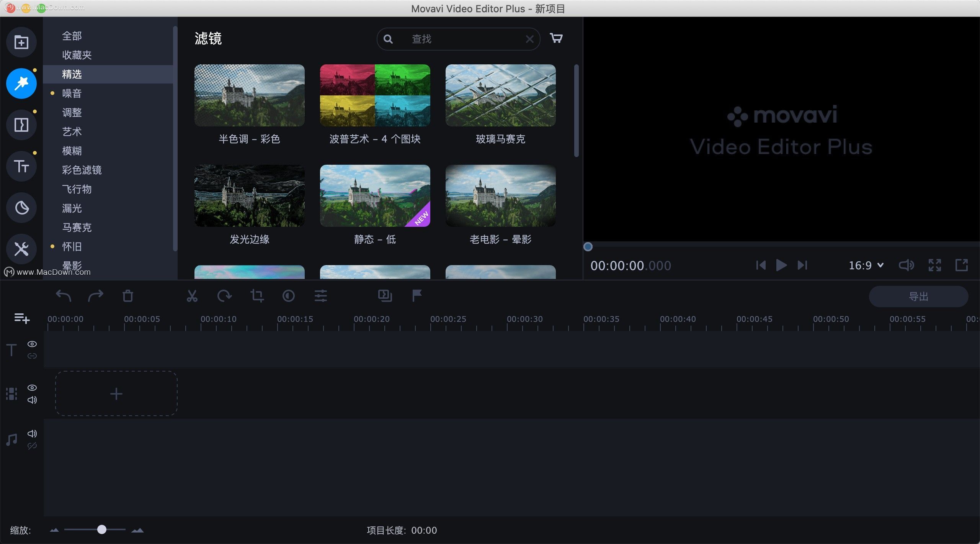Select the 波普艺术 – 4 个图块 filter

coord(375,95)
